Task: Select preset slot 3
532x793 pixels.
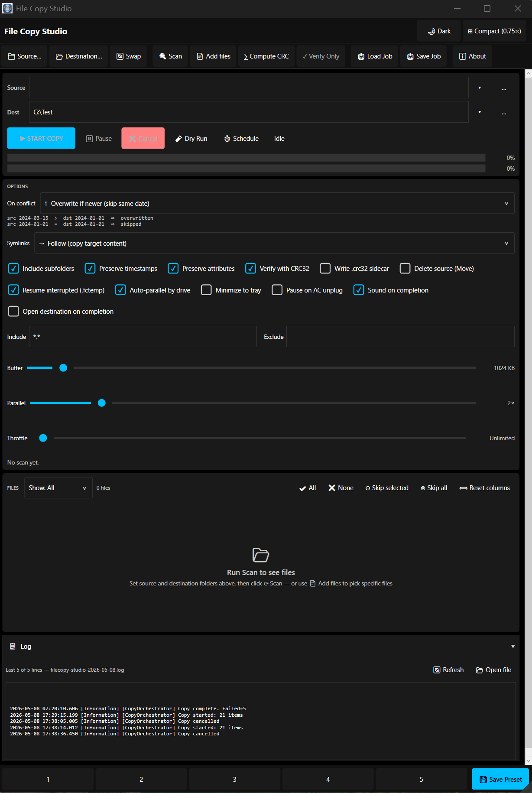Action: click(235, 779)
